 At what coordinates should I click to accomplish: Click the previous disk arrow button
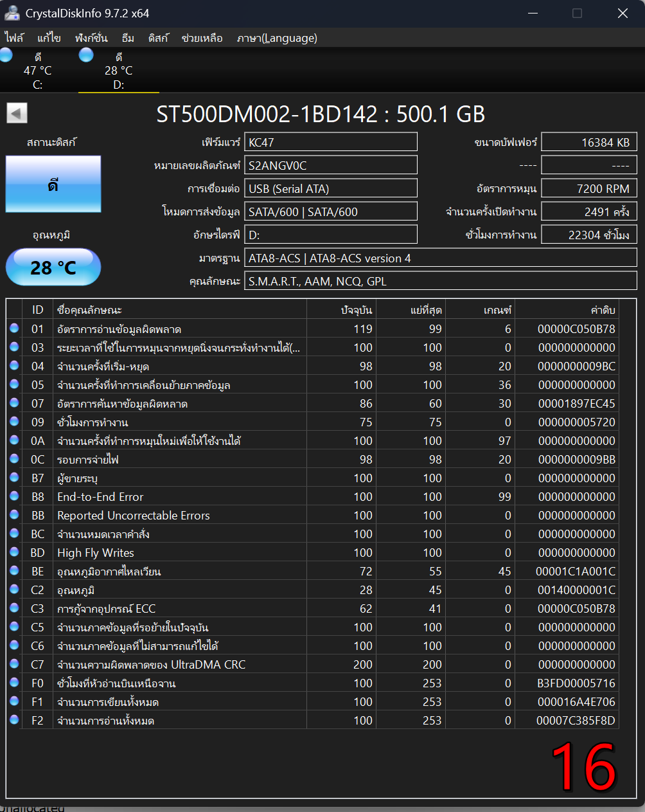pos(17,114)
